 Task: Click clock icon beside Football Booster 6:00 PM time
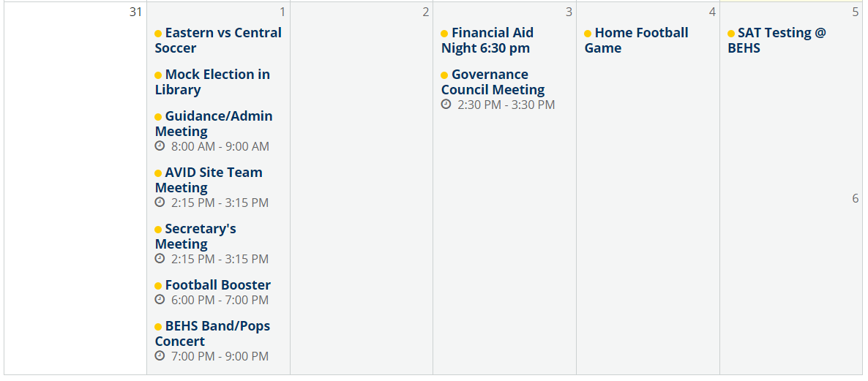[x=160, y=300]
